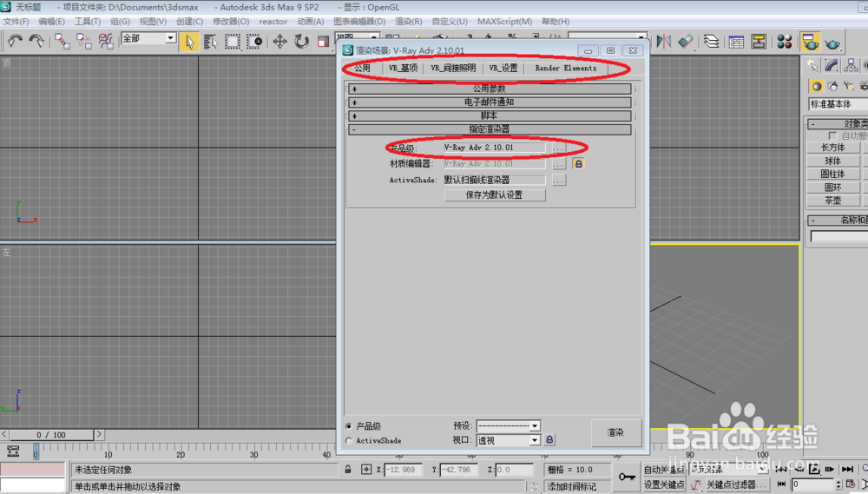This screenshot has width=868, height=494.
Task: Create a 茶壶 teapot primitive
Action: point(833,201)
